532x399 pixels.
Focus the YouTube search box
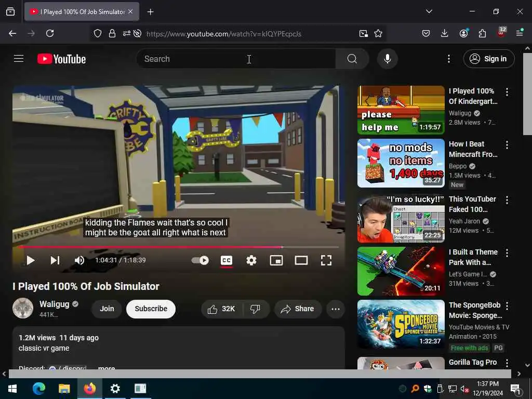[236, 59]
